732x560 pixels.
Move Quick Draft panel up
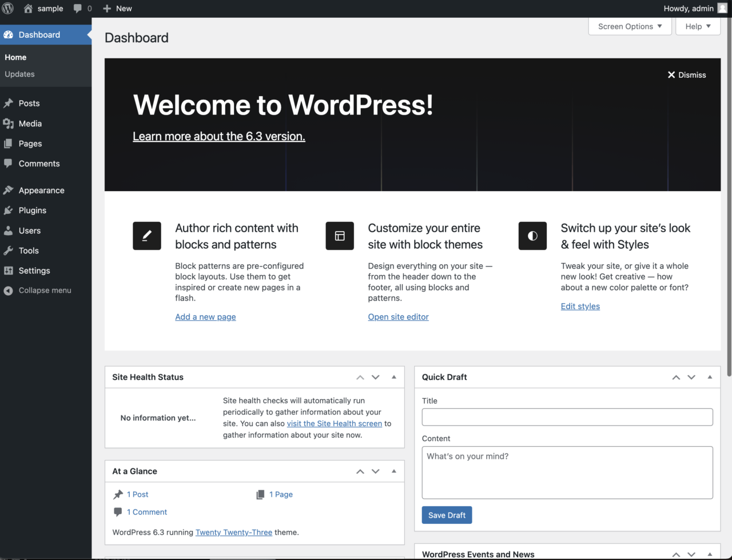[x=676, y=377]
